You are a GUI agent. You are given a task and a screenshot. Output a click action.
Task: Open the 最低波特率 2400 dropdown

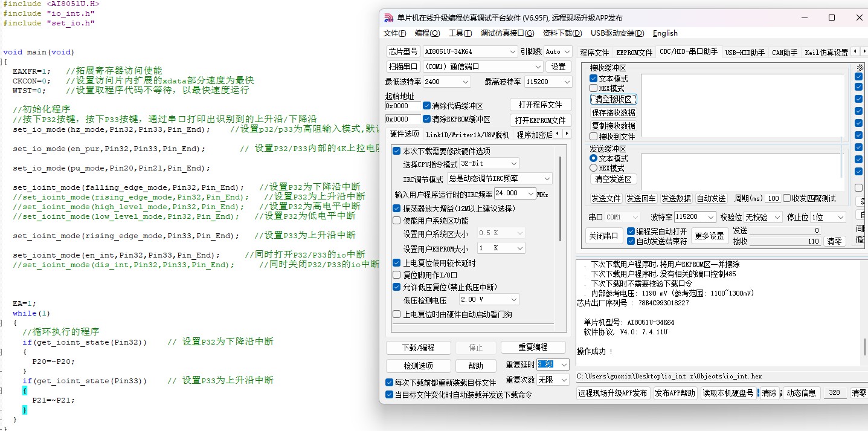pyautogui.click(x=446, y=82)
